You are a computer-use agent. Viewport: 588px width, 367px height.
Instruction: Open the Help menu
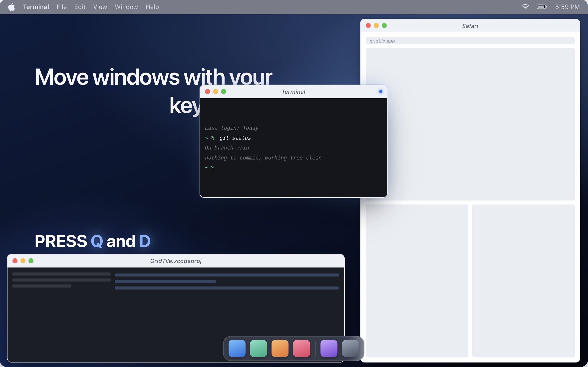(x=152, y=7)
